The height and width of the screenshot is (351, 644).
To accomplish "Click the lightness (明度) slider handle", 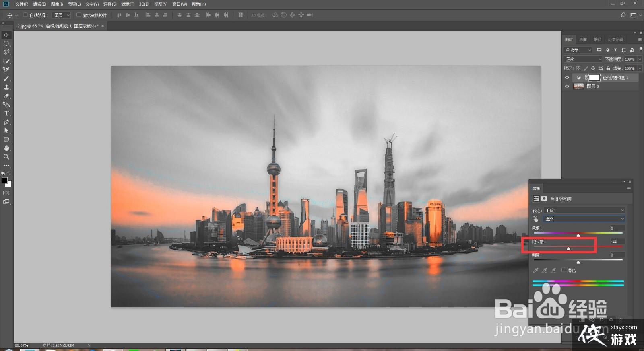I will (x=578, y=262).
